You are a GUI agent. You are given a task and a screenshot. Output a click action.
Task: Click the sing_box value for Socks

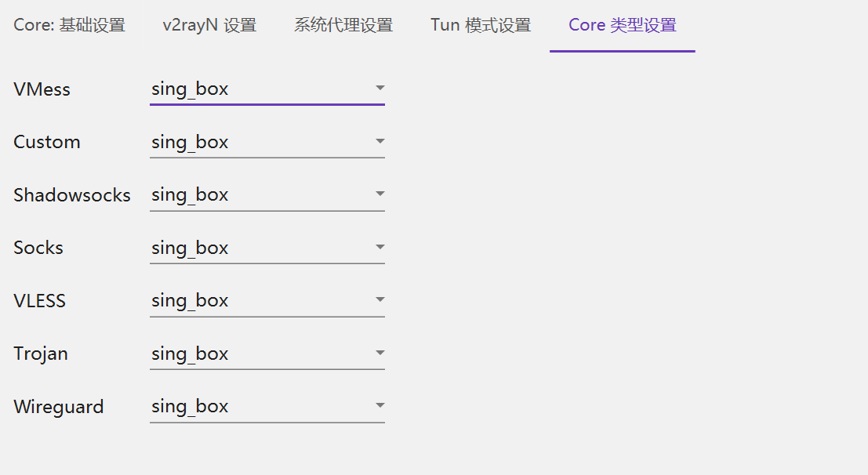click(x=190, y=248)
